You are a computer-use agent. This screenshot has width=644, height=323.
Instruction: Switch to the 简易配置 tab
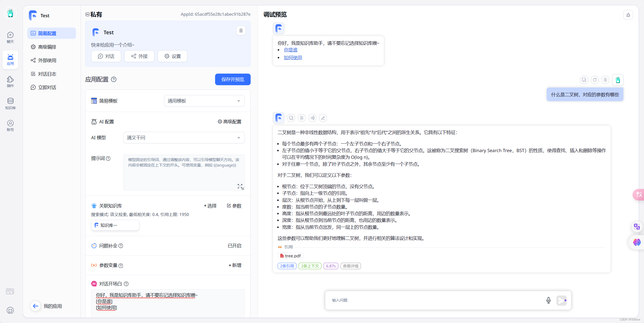[52, 33]
